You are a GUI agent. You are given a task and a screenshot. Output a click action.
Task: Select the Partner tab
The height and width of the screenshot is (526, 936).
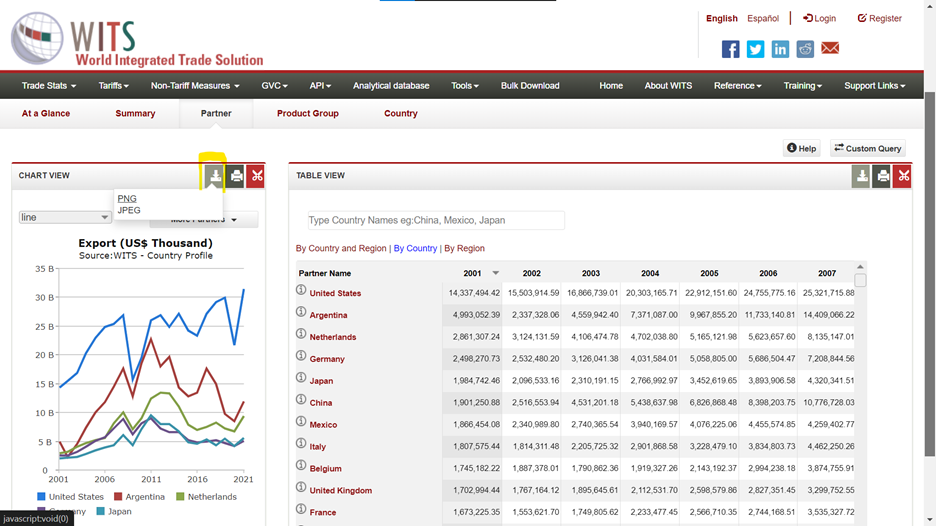click(216, 113)
